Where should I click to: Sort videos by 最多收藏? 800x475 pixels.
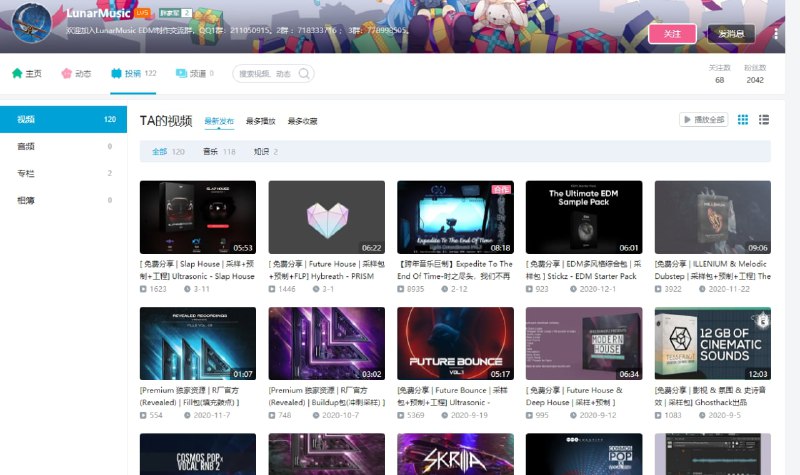coord(303,121)
